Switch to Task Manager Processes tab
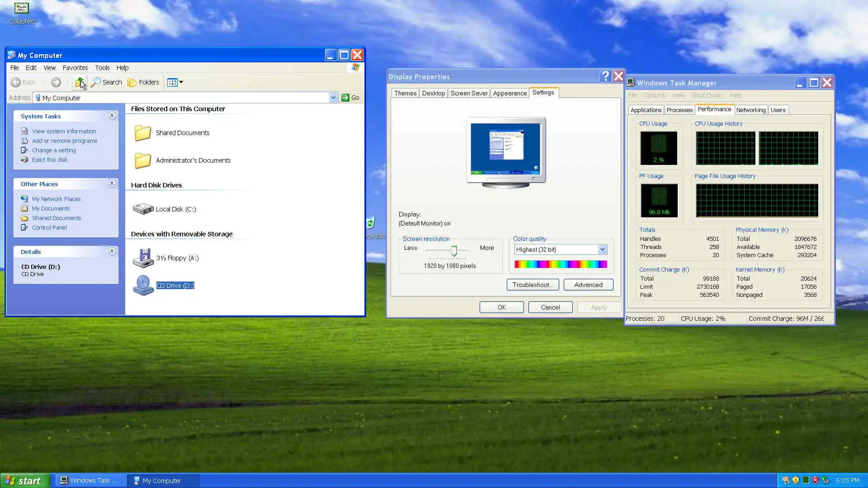The width and height of the screenshot is (868, 488). tap(679, 110)
